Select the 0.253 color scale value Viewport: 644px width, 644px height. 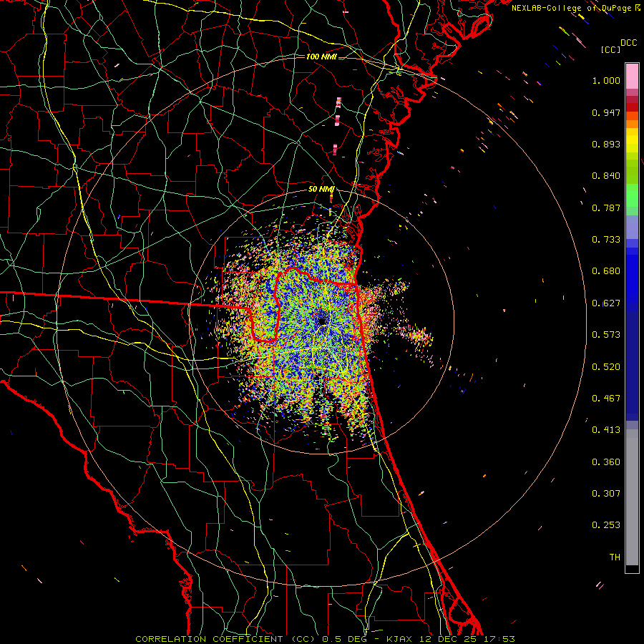click(x=606, y=525)
